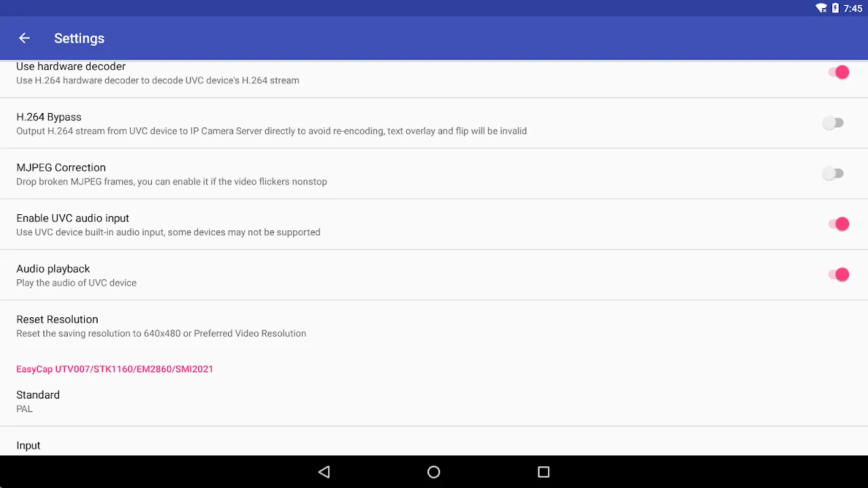Enable the H.264 Bypass switch
Image resolution: width=868 pixels, height=488 pixels.
(833, 123)
